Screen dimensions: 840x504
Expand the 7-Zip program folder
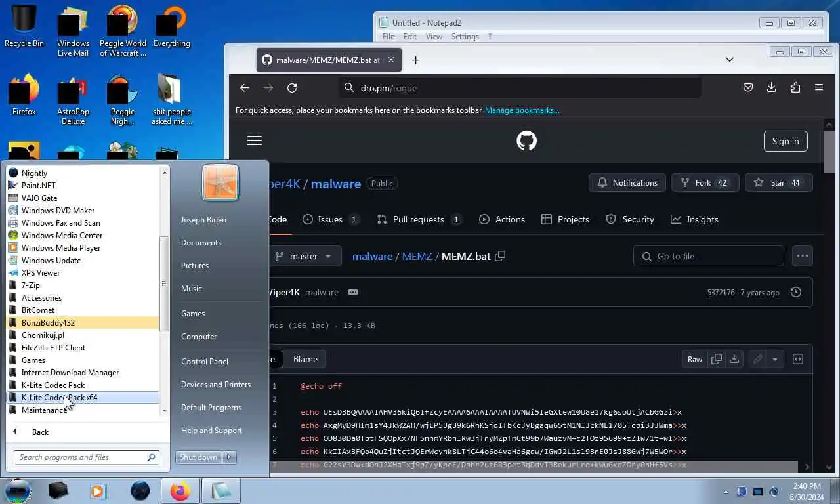[83, 285]
